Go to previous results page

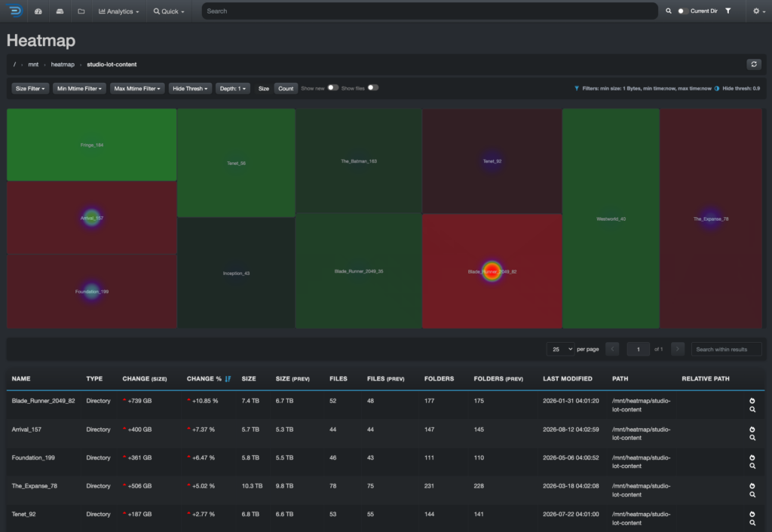[x=612, y=350]
